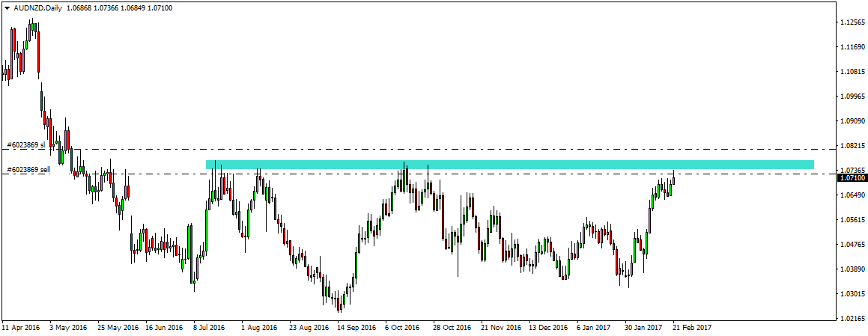This screenshot has height=336, width=868.
Task: Click the 11 Apr 2016 date label
Action: click(x=20, y=328)
